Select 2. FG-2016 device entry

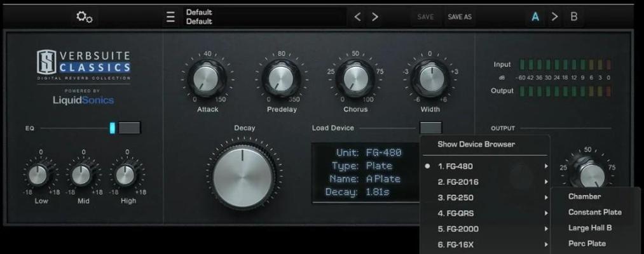[x=486, y=182]
